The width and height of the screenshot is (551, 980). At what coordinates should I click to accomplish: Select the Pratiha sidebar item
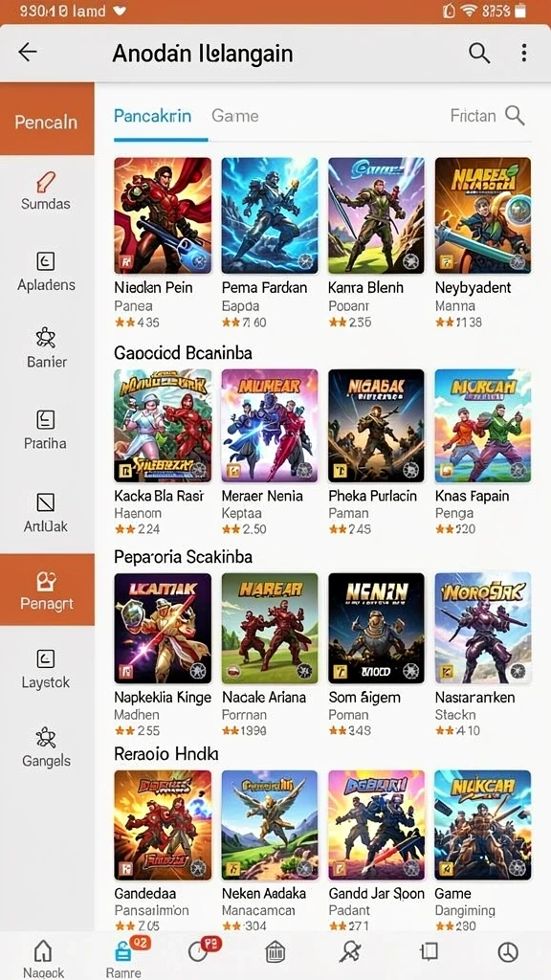[46, 430]
